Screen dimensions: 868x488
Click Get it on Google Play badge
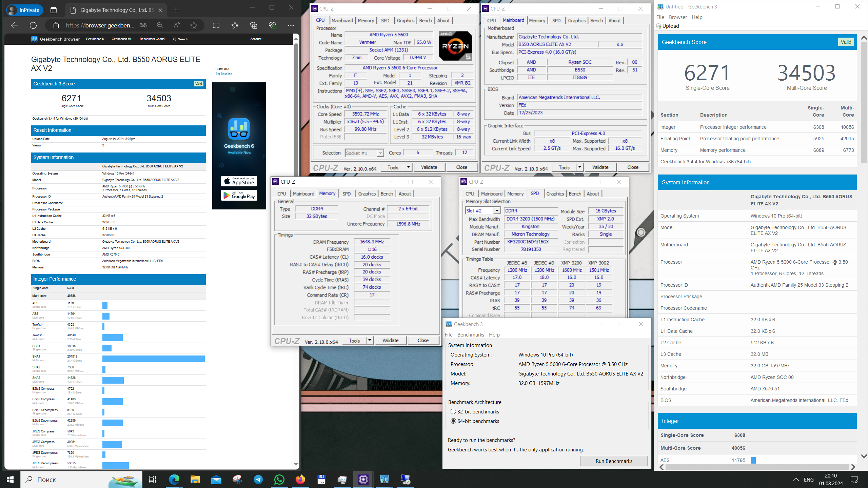[239, 195]
